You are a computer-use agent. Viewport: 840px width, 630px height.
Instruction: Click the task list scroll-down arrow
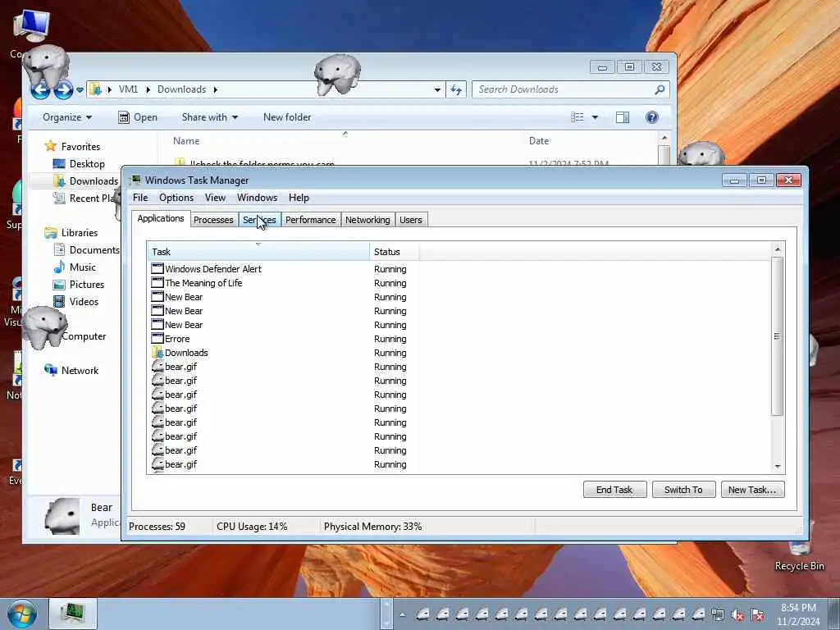[x=778, y=467]
